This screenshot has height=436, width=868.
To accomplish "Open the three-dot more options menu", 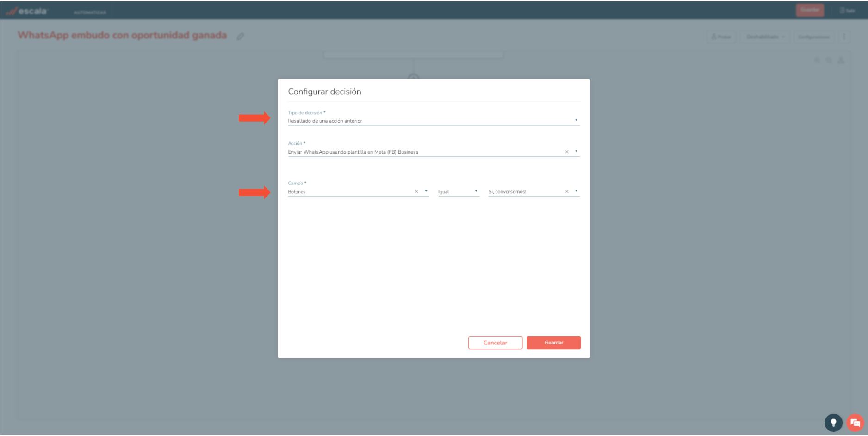I will click(x=844, y=37).
